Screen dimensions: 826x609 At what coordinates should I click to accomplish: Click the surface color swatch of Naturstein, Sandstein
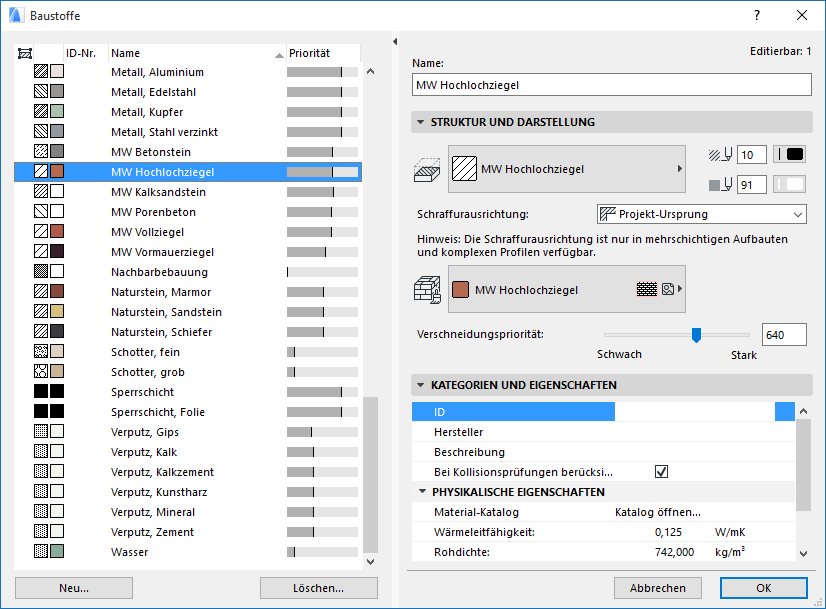coord(57,311)
